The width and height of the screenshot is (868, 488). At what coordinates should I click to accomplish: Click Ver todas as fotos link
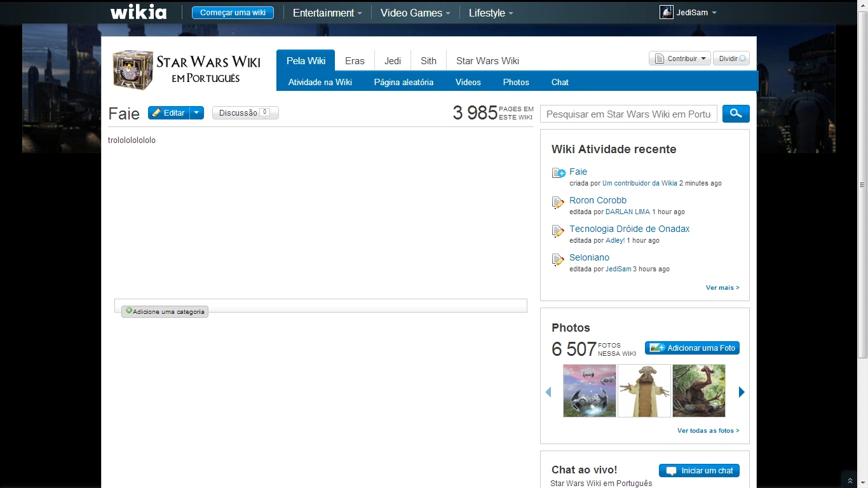(x=708, y=431)
